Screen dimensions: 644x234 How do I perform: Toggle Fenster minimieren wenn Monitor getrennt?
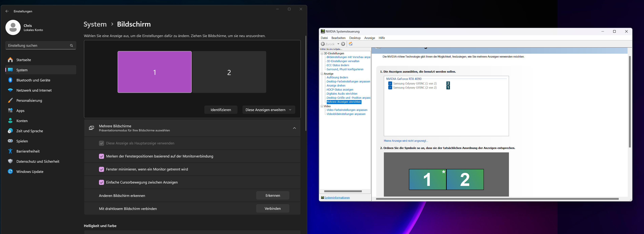101,169
